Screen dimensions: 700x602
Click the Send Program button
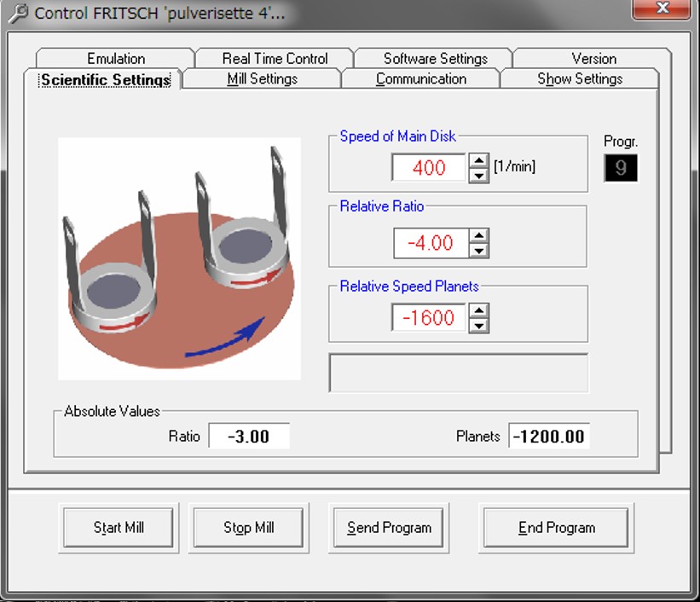[x=389, y=528]
